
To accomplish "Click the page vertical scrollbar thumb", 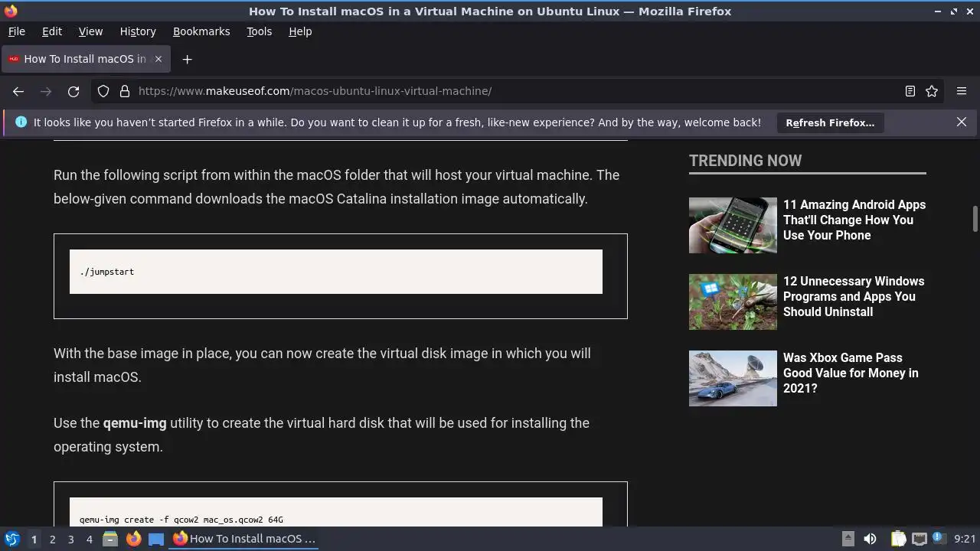I will 975,218.
